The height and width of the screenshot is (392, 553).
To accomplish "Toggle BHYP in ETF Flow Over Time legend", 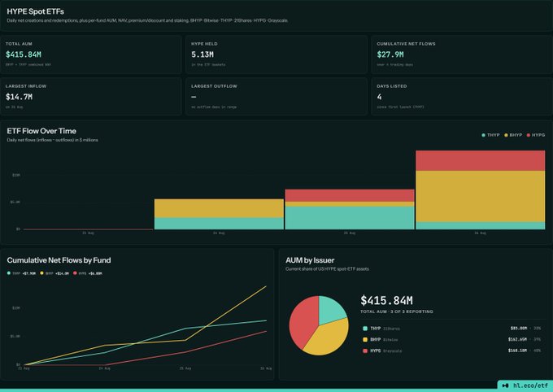I will pos(513,135).
